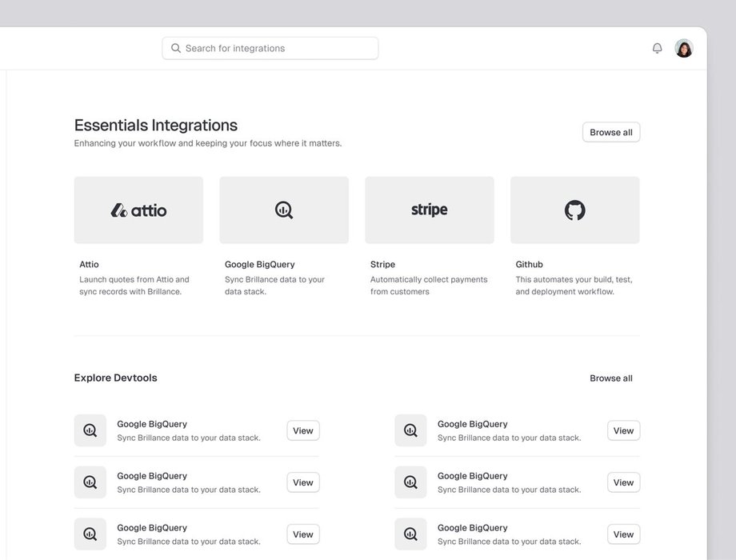736x560 pixels.
Task: Click the Stripe title under its card
Action: (x=382, y=264)
